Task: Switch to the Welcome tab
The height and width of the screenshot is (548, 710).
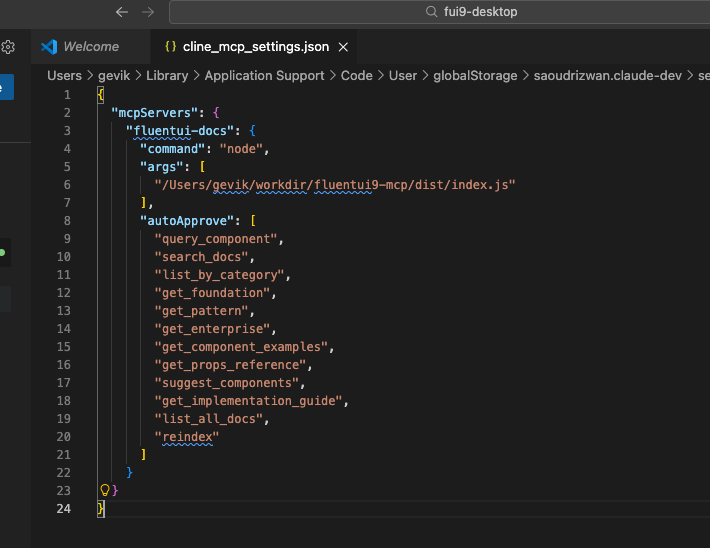Action: [x=91, y=47]
